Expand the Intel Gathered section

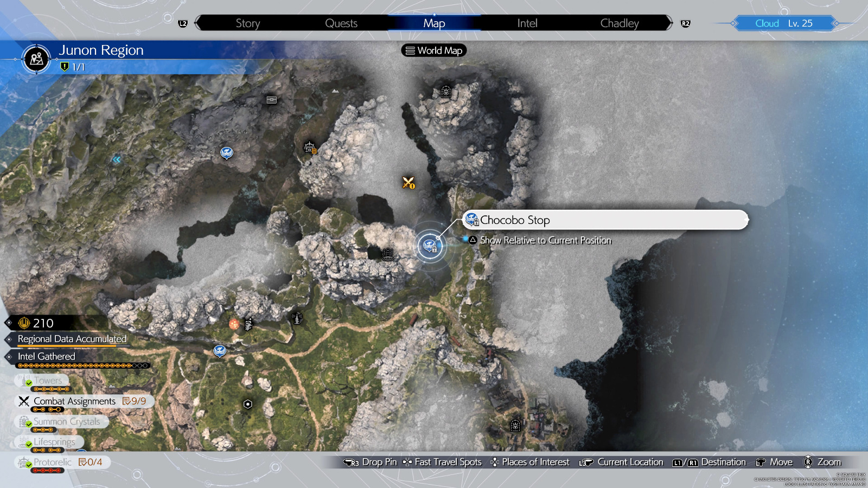coord(47,356)
